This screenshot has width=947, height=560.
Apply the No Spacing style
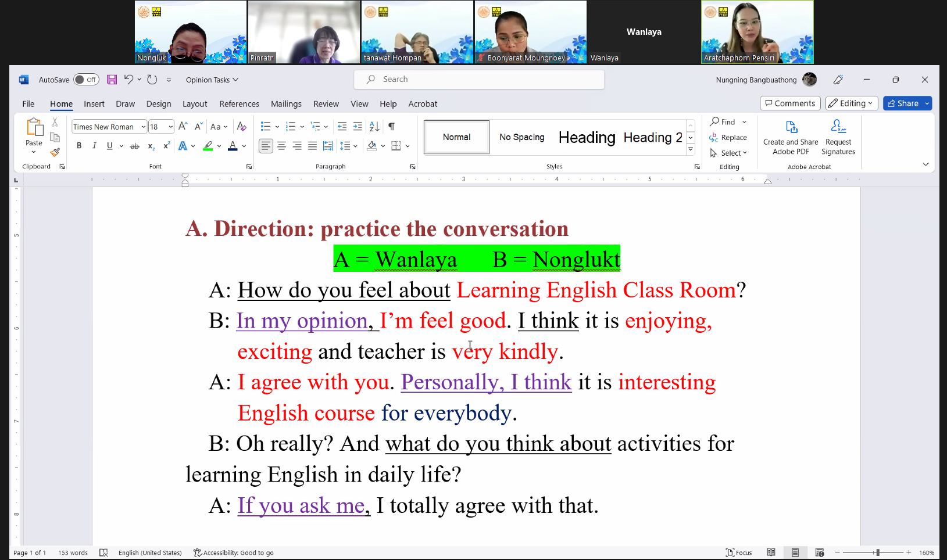pyautogui.click(x=522, y=137)
